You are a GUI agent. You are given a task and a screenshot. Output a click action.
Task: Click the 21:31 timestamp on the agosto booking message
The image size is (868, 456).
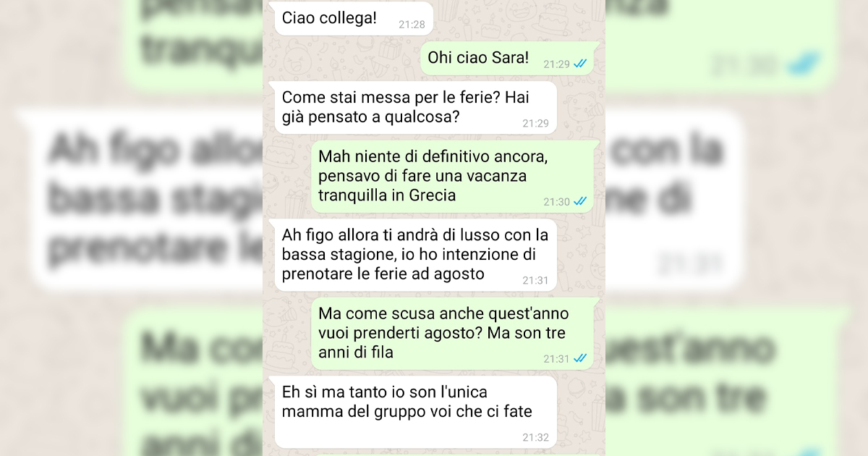(535, 280)
